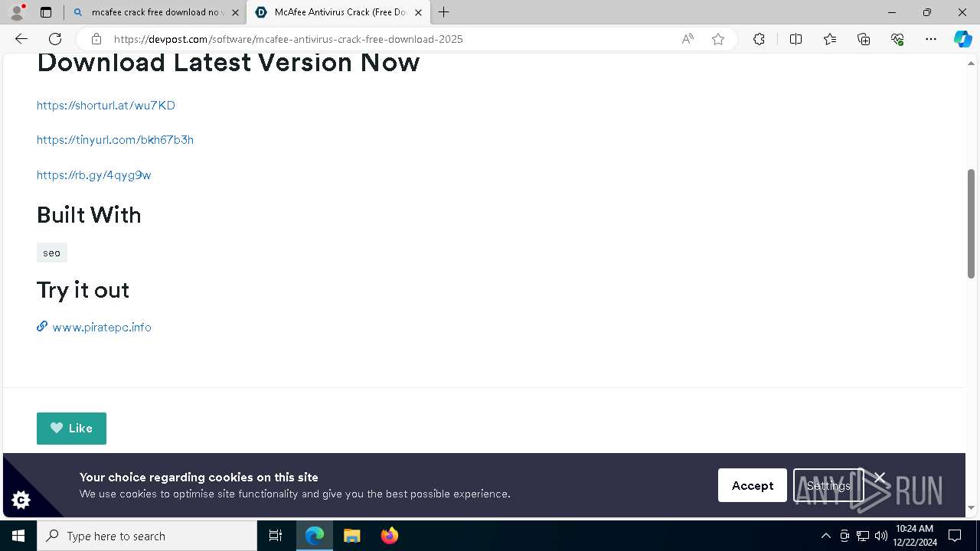Open cookie preferences gear icon
Screen dimensions: 980x551
pyautogui.click(x=21, y=500)
